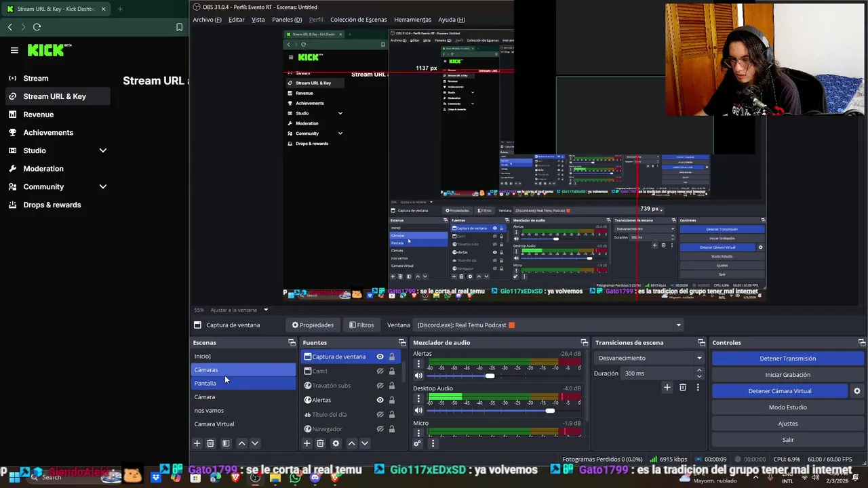Show the Navegador source
The width and height of the screenshot is (868, 488).
tap(380, 429)
